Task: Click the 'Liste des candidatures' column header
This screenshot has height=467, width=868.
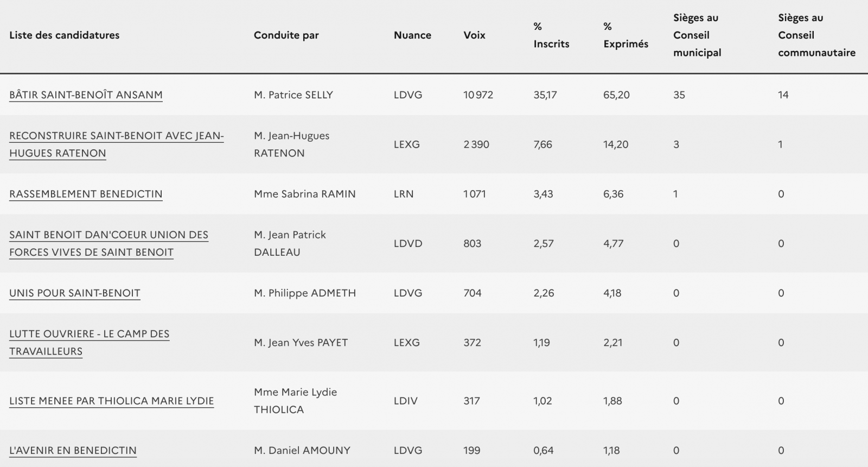Action: tap(64, 35)
